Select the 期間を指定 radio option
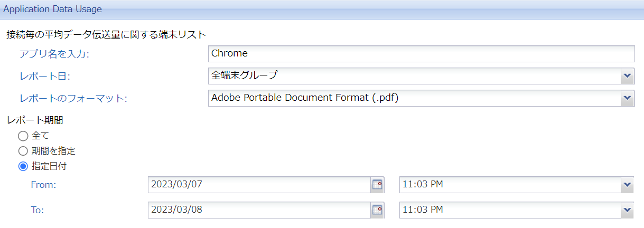The image size is (644, 228). [x=23, y=151]
